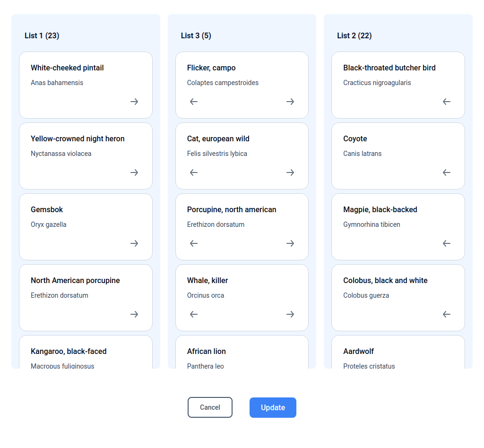Click the left arrow on Porcupine, north american
This screenshot has width=484, height=448.
(193, 243)
